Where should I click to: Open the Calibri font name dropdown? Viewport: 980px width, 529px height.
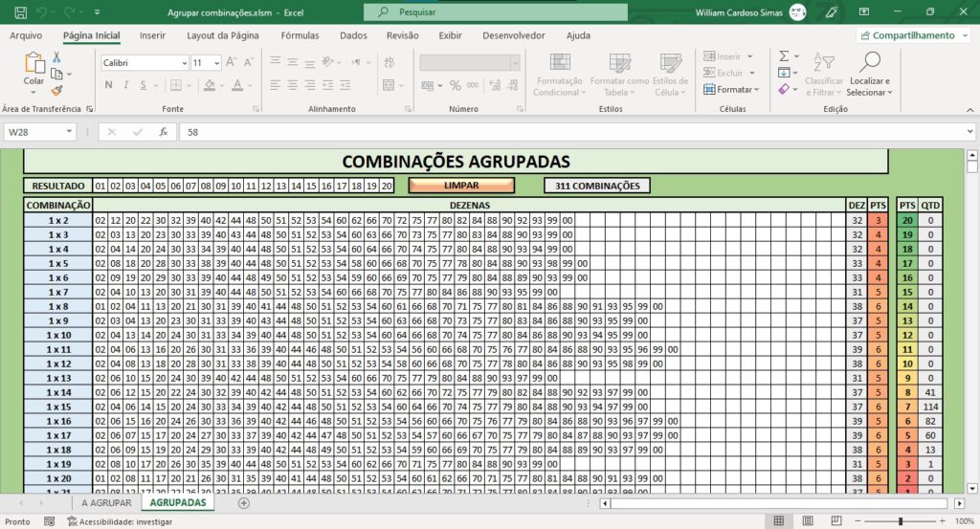pos(184,62)
